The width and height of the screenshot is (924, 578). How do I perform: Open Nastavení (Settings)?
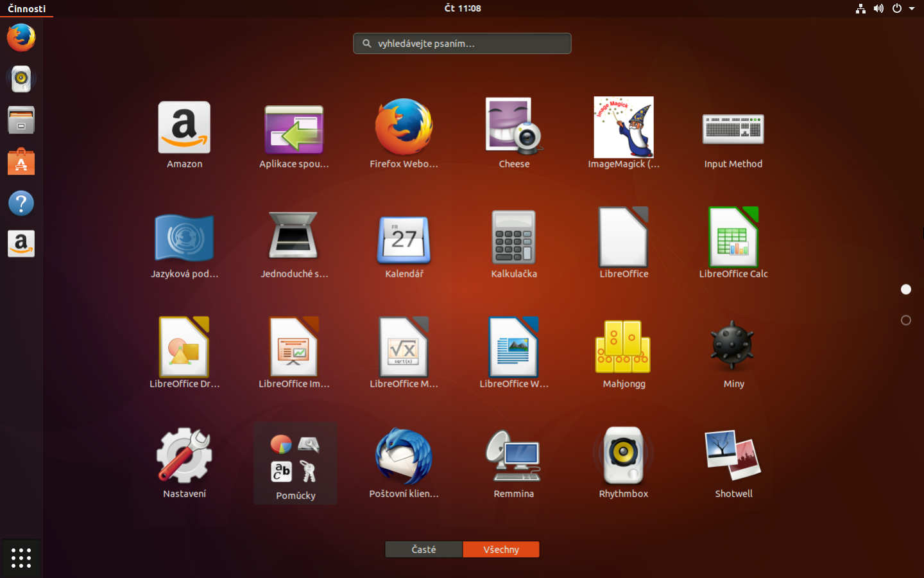click(x=184, y=462)
